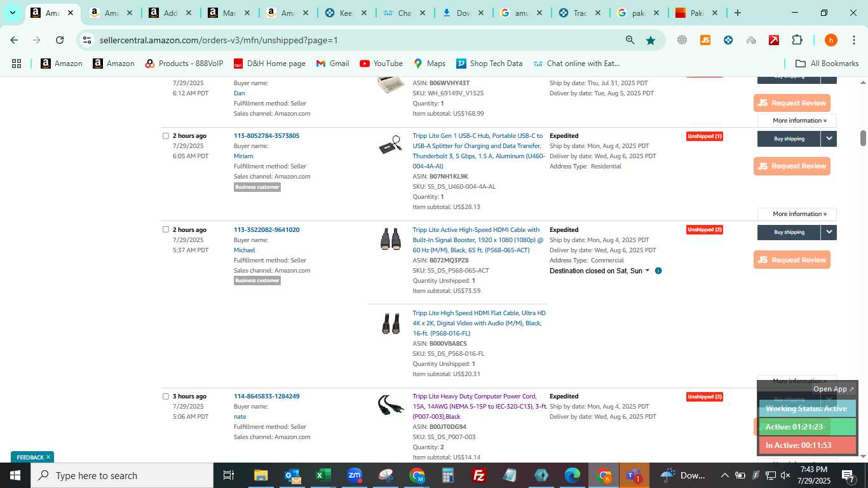Image resolution: width=868 pixels, height=488 pixels.
Task: Expand Buy shipping dropdown for Michael's order
Action: pyautogui.click(x=829, y=233)
